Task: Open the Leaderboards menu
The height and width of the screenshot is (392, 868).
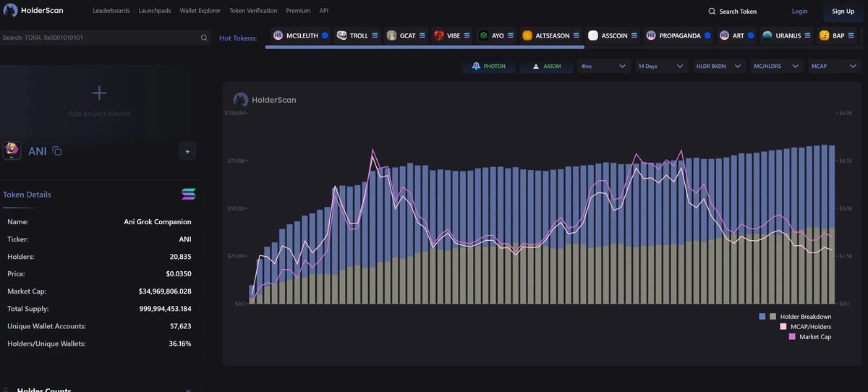Action: point(111,11)
